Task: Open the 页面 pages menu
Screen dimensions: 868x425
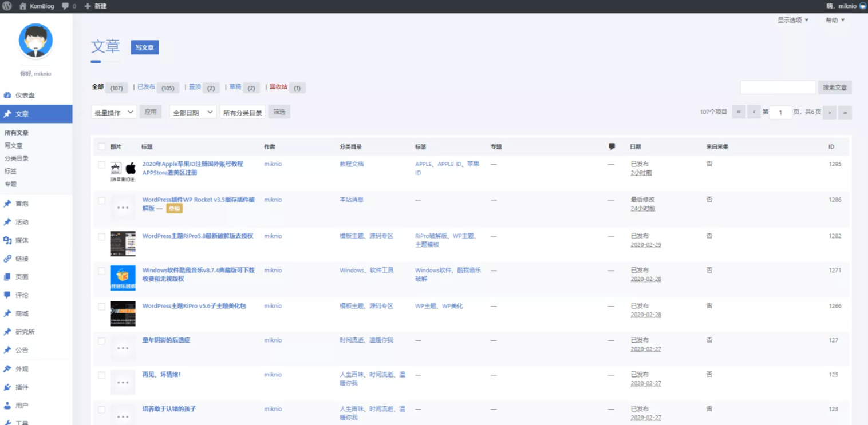Action: [22, 277]
